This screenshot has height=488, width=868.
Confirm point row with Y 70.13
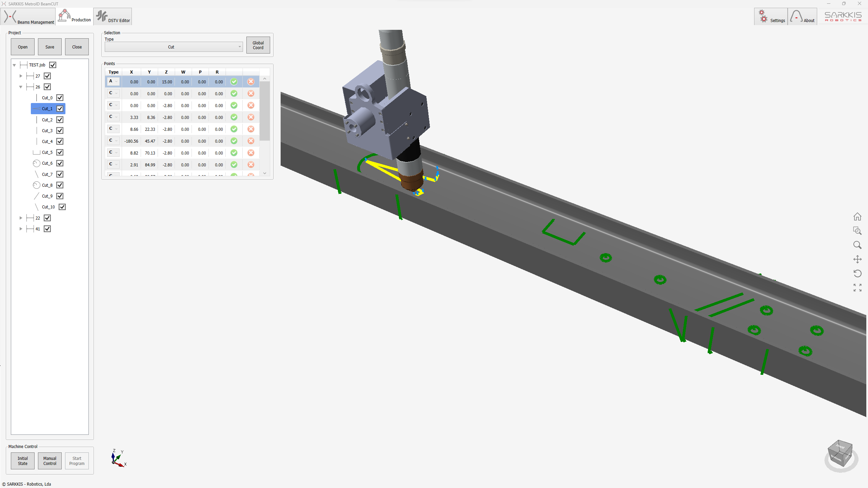[234, 153]
